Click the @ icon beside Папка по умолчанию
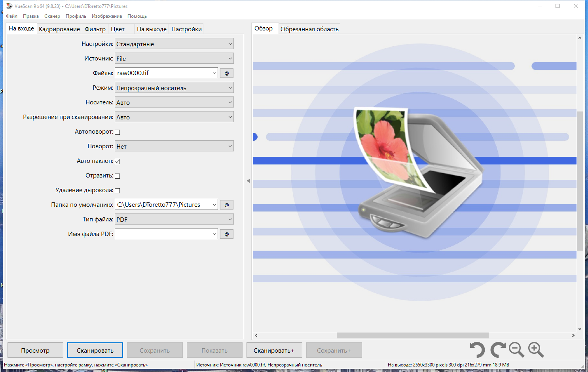This screenshot has height=372, width=588. [x=226, y=204]
